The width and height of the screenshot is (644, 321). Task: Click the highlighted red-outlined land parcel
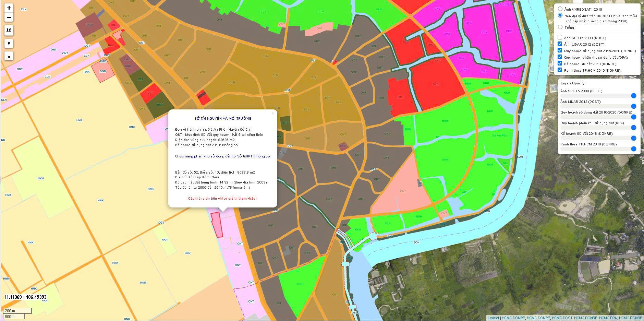point(217,225)
